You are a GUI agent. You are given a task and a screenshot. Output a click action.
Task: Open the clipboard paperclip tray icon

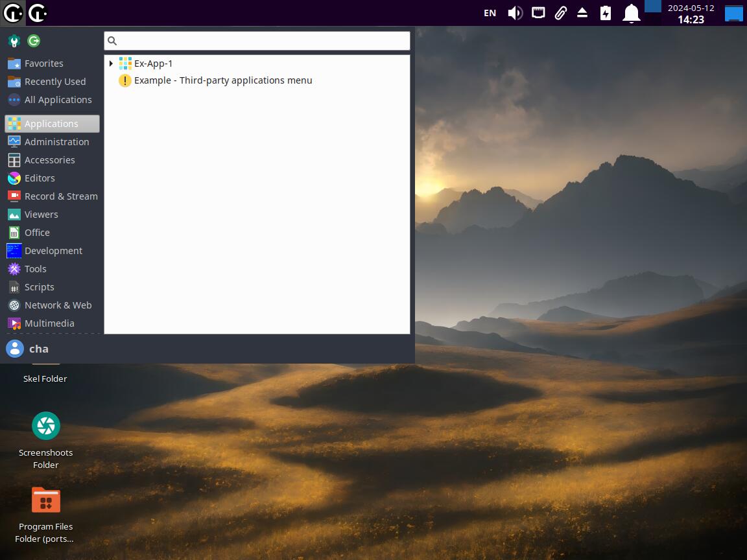pos(561,13)
